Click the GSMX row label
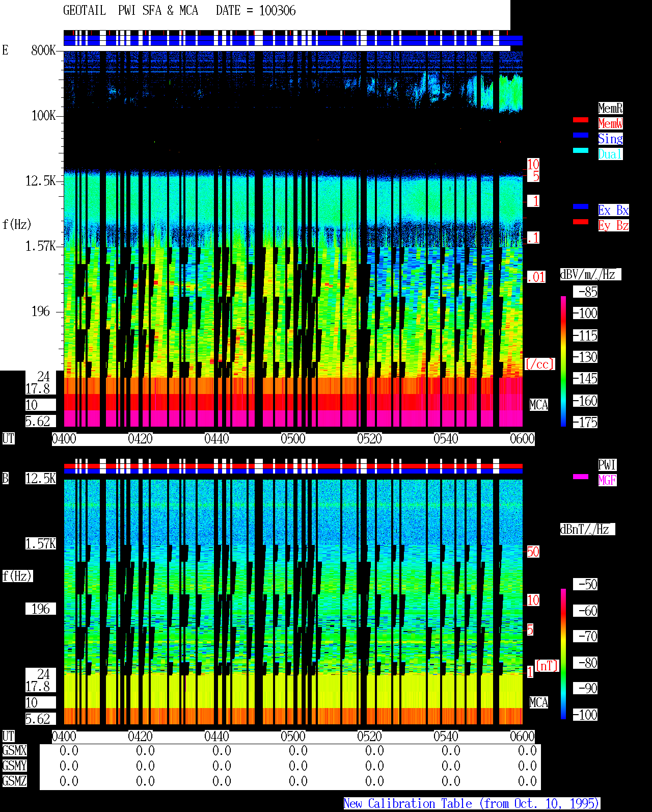Screen dimensions: 652x812 click(15, 751)
